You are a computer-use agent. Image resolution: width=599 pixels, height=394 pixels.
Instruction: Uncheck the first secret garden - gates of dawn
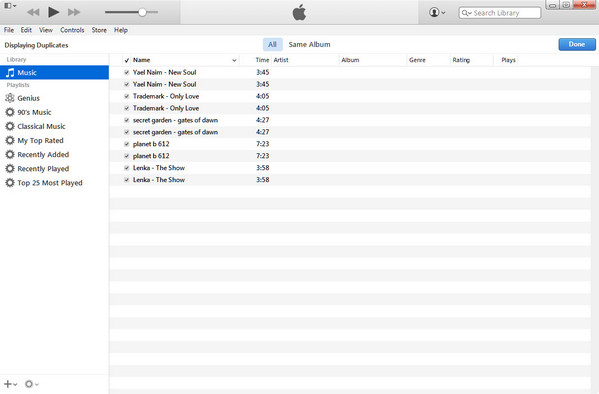[126, 120]
